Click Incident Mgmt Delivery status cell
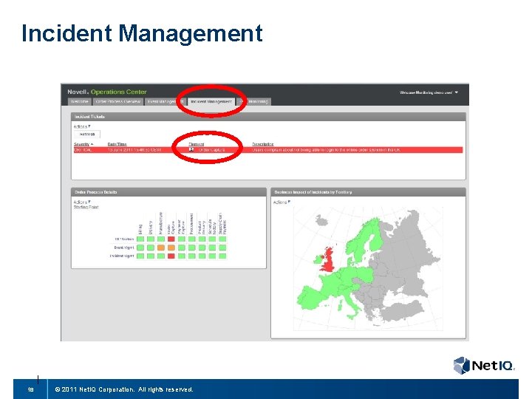532x399 pixels. [151, 256]
